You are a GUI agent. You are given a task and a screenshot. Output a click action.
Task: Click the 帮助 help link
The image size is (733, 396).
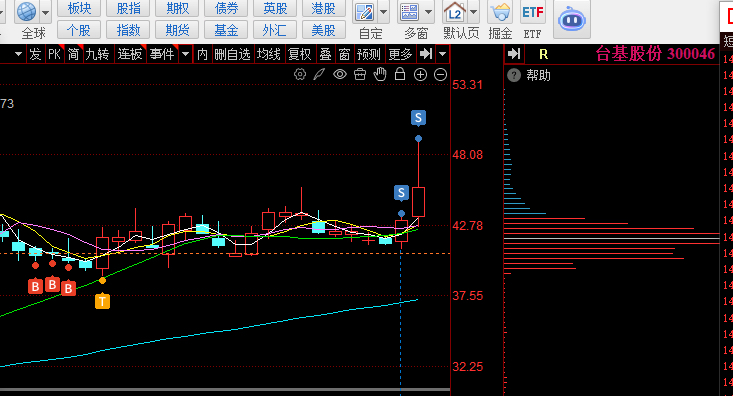(x=538, y=75)
